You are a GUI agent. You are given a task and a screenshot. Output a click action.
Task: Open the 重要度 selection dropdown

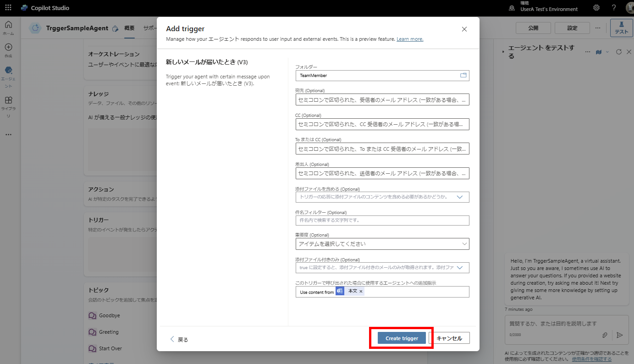click(464, 243)
